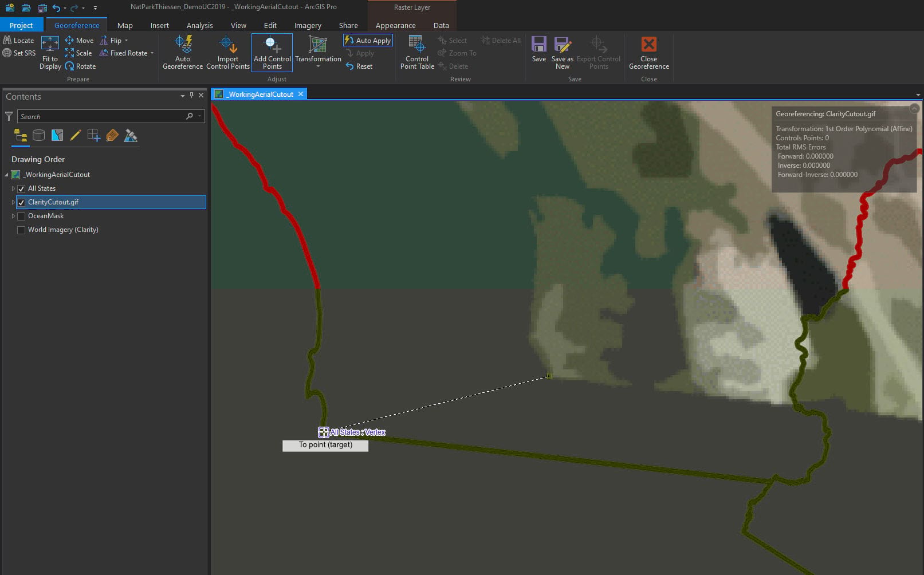This screenshot has width=924, height=575.
Task: Collapse the Georeferencing info overlay
Action: tap(914, 108)
